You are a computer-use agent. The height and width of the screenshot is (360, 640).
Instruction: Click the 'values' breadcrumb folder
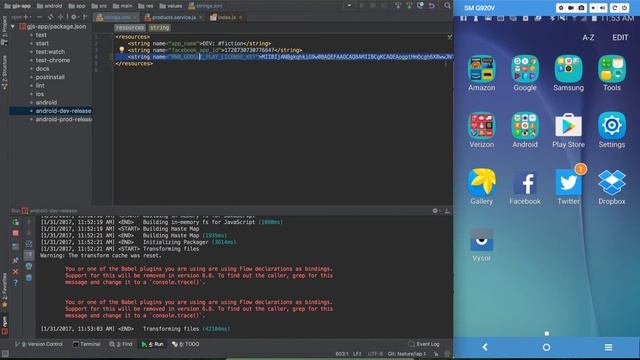point(171,6)
